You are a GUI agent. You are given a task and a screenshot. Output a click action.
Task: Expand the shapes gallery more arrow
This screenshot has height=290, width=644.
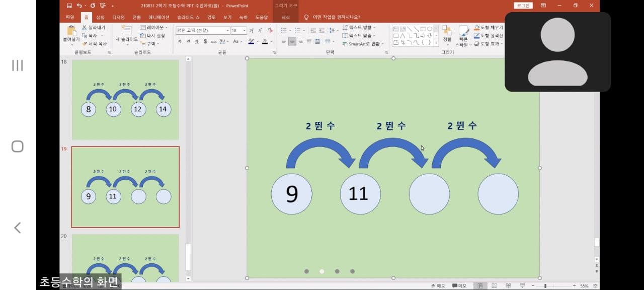(436, 43)
